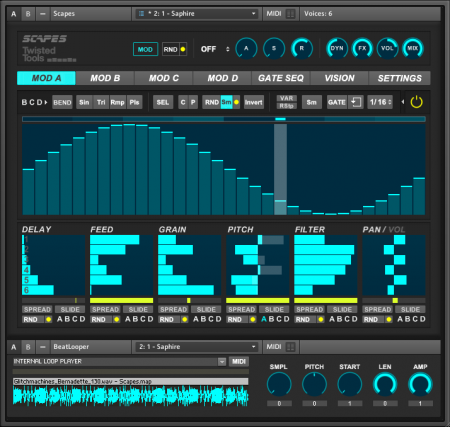This screenshot has width=450, height=427.
Task: Click the highlighted step in the mod sequencer
Action: tap(280, 169)
